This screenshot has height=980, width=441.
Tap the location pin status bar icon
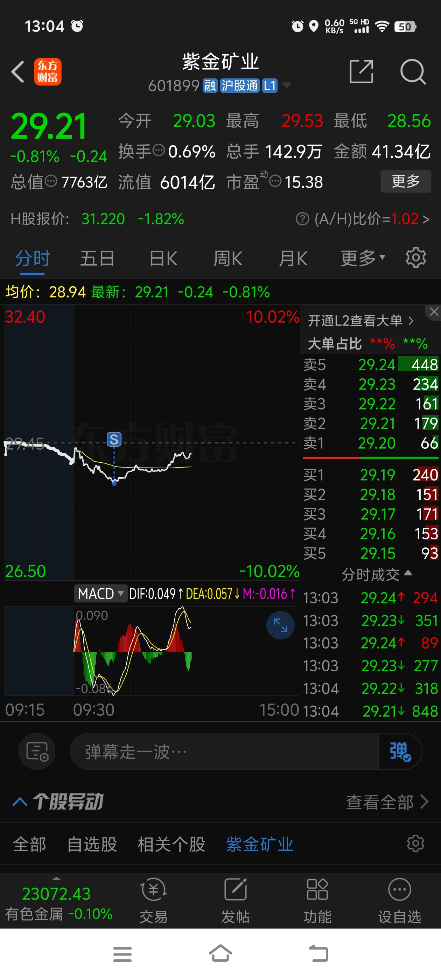coord(314,26)
